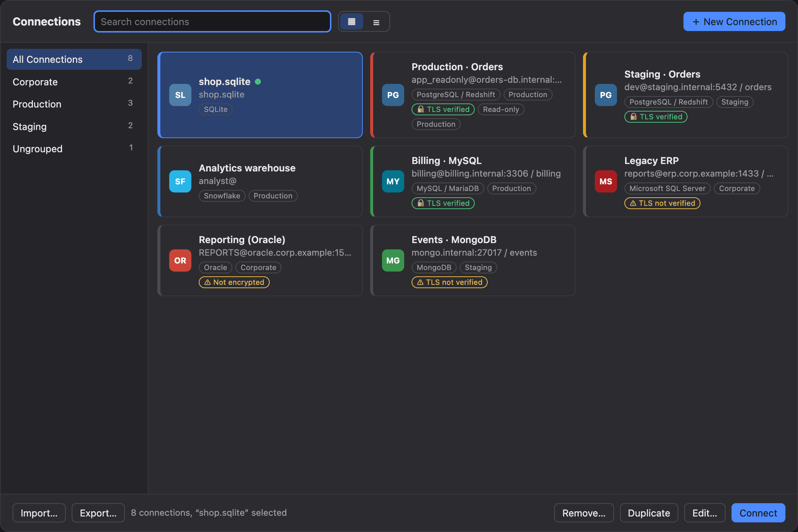
Task: Switch to list view
Action: [376, 22]
